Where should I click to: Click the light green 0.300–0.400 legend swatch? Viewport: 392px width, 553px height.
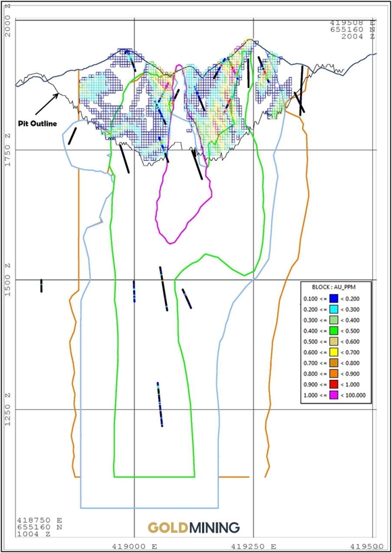(335, 320)
